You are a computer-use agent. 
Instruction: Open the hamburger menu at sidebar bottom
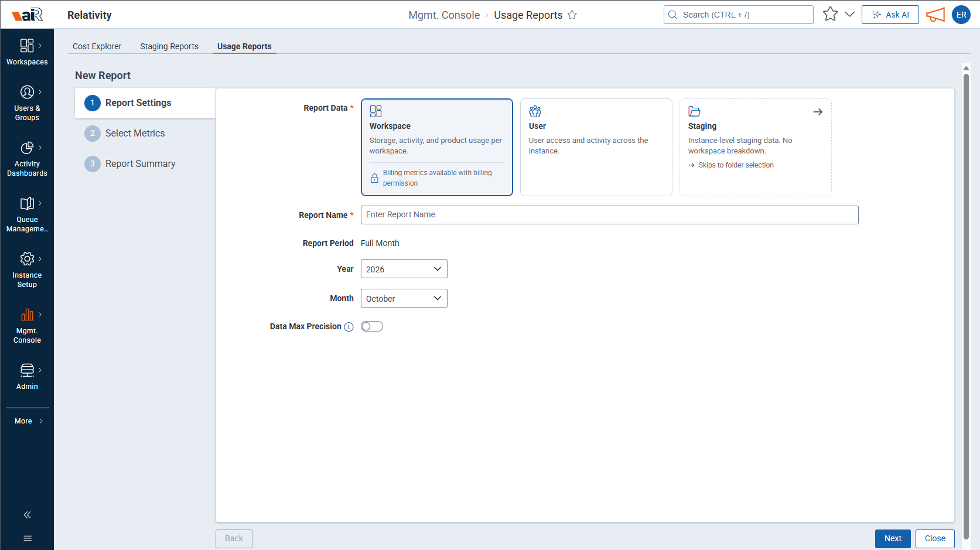pos(27,538)
